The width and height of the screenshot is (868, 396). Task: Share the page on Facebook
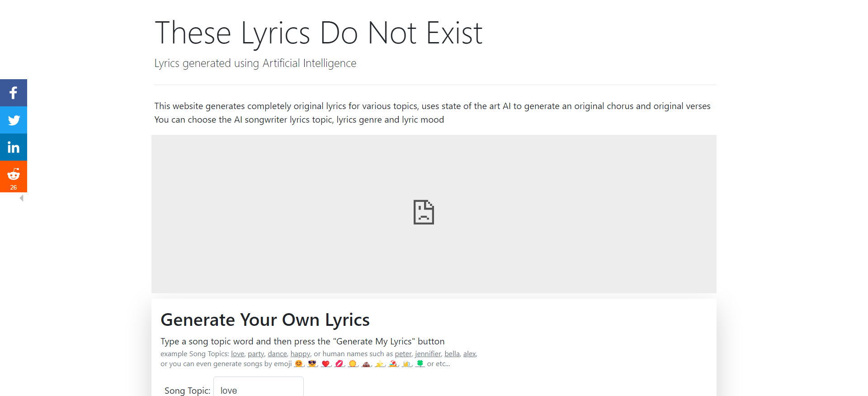14,93
